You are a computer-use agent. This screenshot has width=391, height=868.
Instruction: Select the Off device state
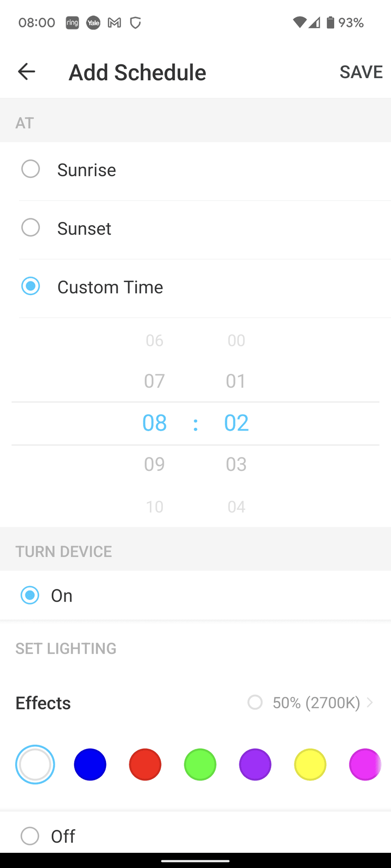(x=30, y=836)
